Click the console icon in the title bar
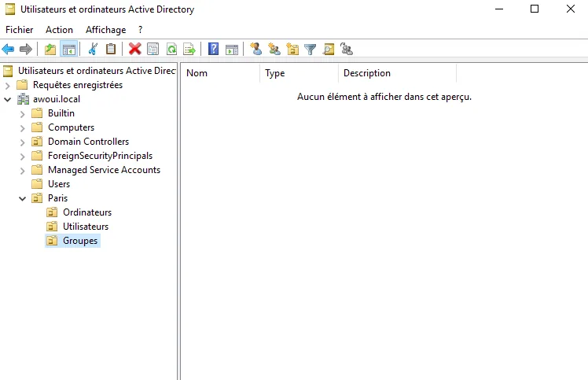This screenshot has height=380, width=588. click(x=10, y=9)
